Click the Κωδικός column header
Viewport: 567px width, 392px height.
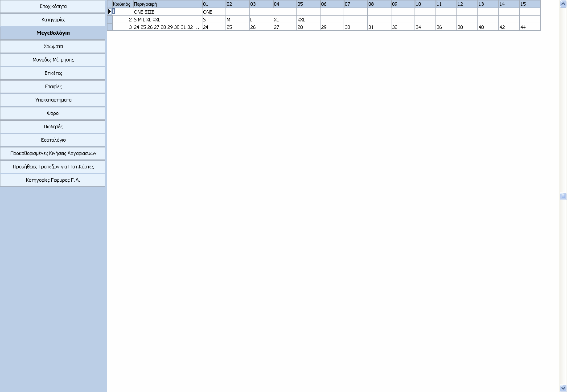click(123, 4)
